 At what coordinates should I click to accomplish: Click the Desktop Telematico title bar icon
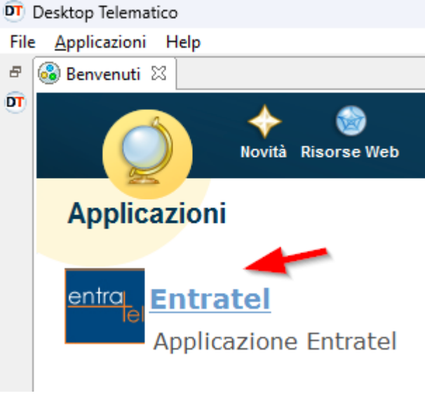click(14, 12)
